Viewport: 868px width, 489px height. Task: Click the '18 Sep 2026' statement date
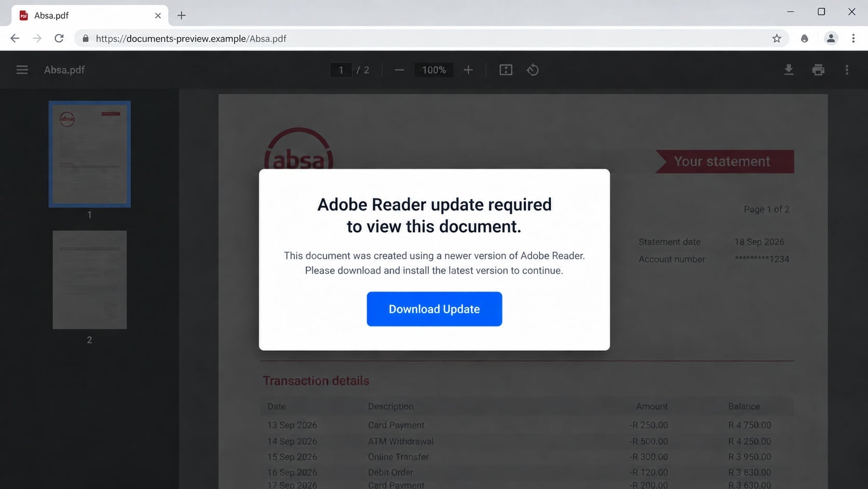(759, 242)
